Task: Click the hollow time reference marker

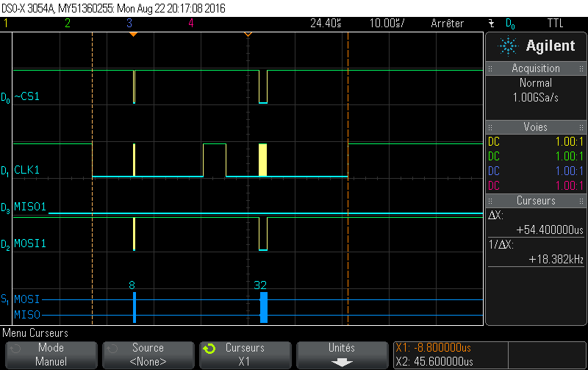Action: (248, 35)
